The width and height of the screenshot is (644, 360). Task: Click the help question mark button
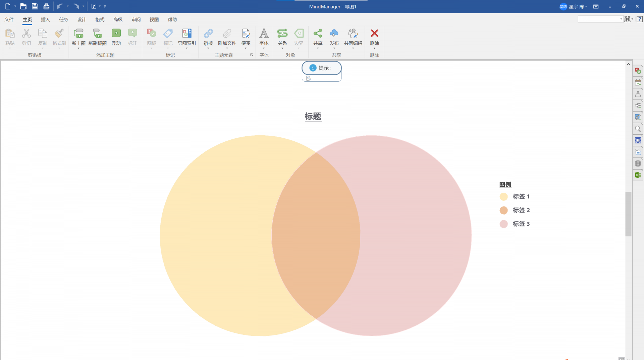point(640,19)
